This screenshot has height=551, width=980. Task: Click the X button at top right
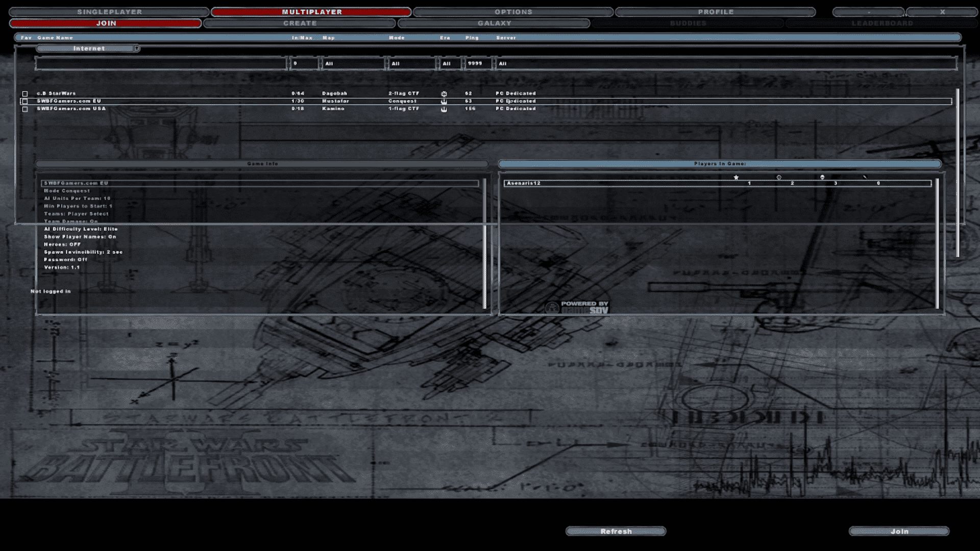pyautogui.click(x=942, y=12)
